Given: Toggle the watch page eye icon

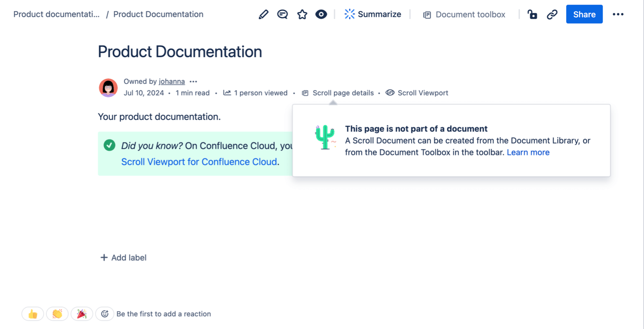Looking at the screenshot, I should [x=321, y=14].
